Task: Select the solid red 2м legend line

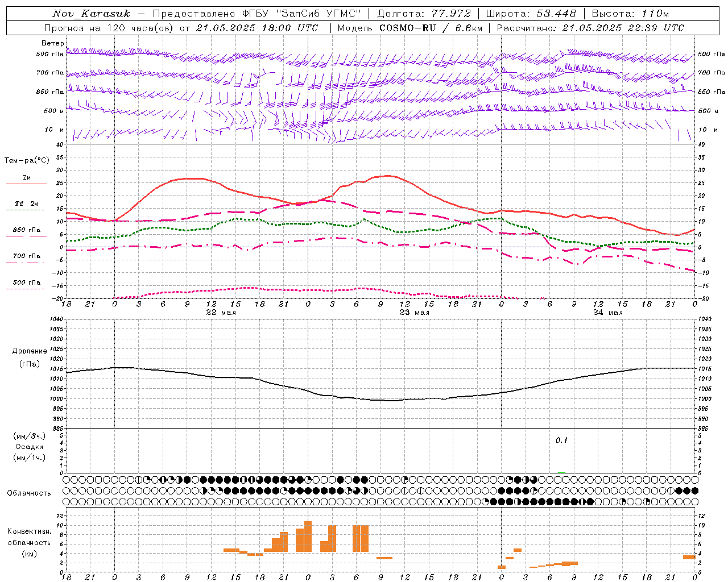Action: point(26,184)
